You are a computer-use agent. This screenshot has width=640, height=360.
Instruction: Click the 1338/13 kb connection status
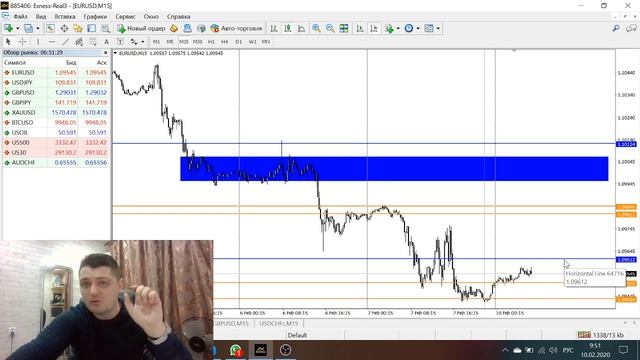pyautogui.click(x=601, y=335)
